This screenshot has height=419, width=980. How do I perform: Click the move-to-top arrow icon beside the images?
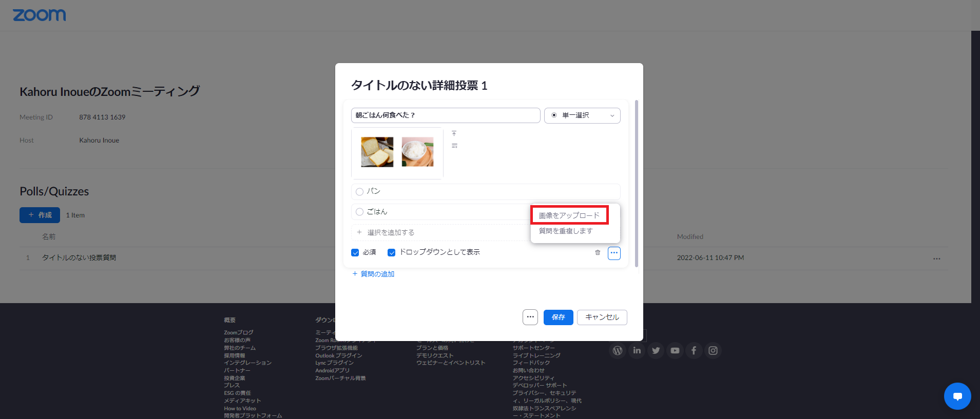pos(454,133)
